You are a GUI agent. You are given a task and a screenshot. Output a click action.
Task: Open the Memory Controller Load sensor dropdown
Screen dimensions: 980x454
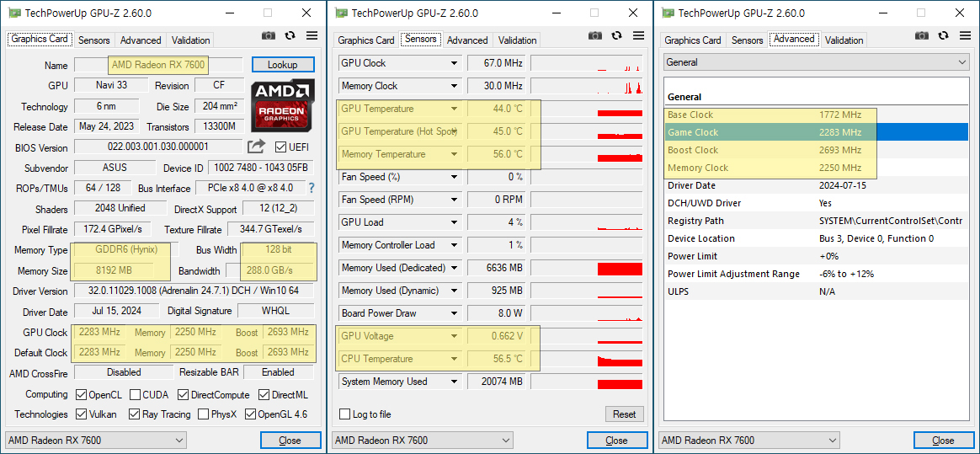click(455, 245)
